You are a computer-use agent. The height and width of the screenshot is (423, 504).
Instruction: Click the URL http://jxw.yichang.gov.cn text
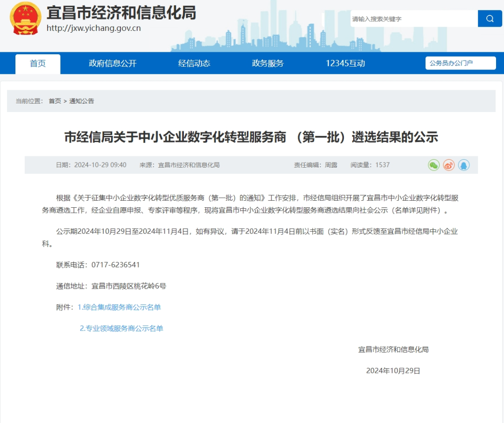point(93,28)
